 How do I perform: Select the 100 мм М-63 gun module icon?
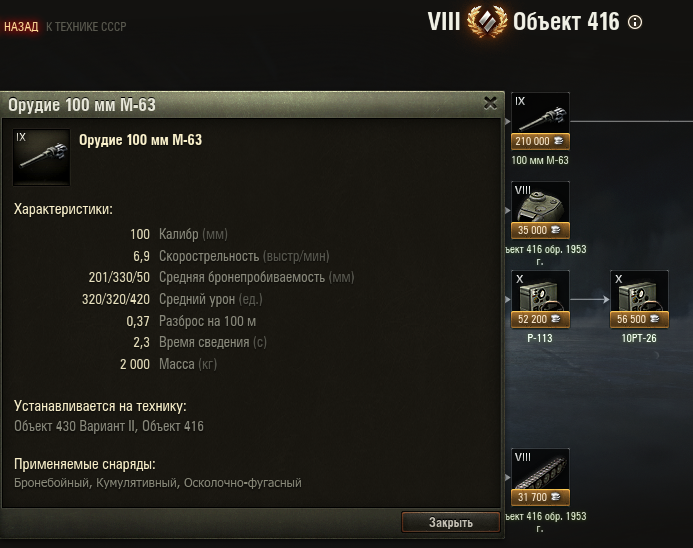click(x=540, y=113)
